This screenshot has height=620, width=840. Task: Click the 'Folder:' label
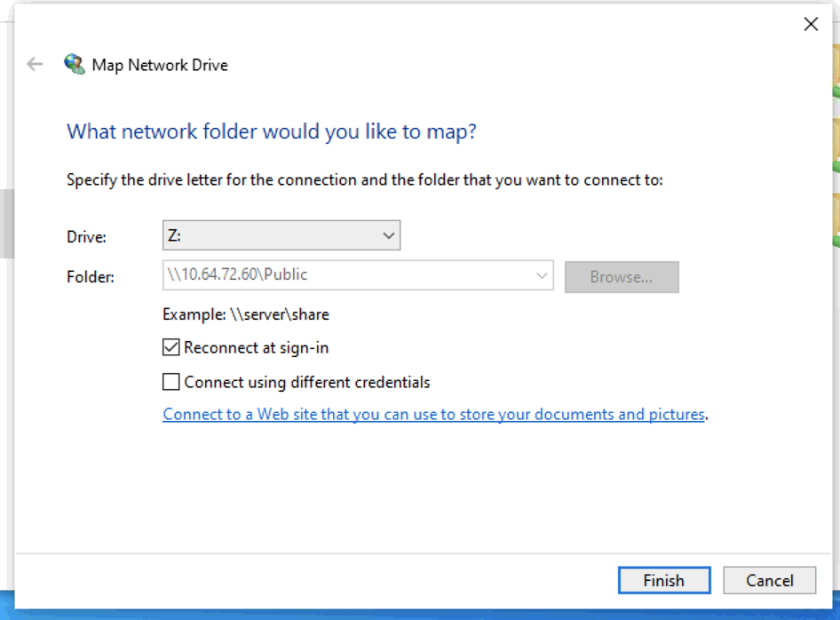(x=91, y=277)
